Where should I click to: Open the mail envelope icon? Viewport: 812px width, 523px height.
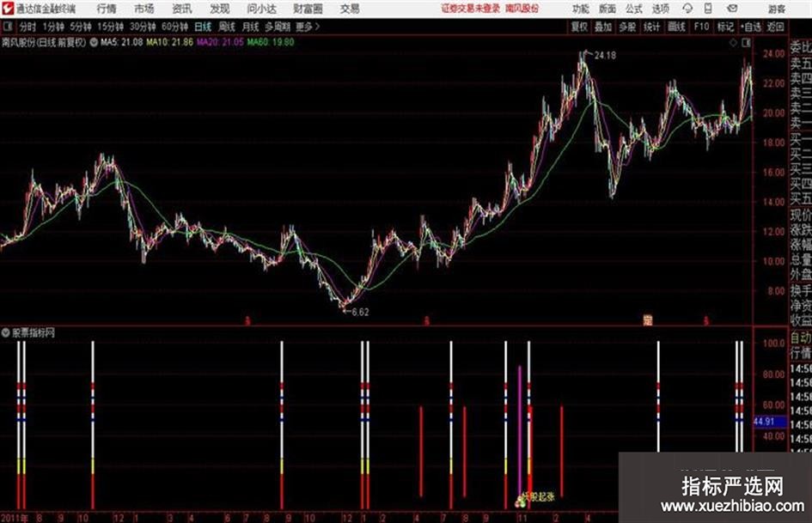click(x=732, y=9)
